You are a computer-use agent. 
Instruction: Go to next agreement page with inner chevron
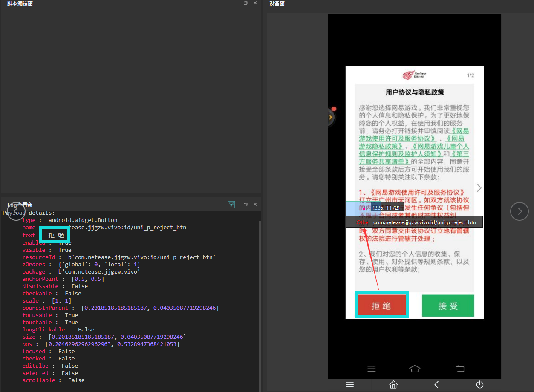coord(479,188)
